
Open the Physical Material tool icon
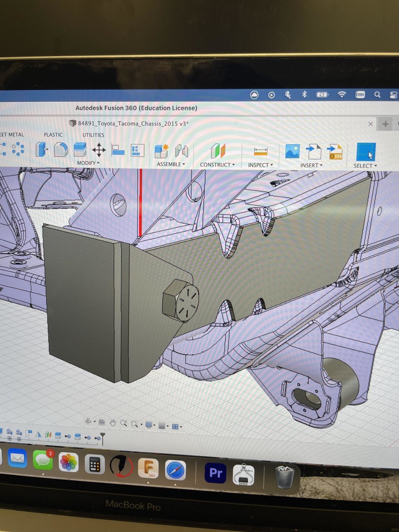pos(137,150)
